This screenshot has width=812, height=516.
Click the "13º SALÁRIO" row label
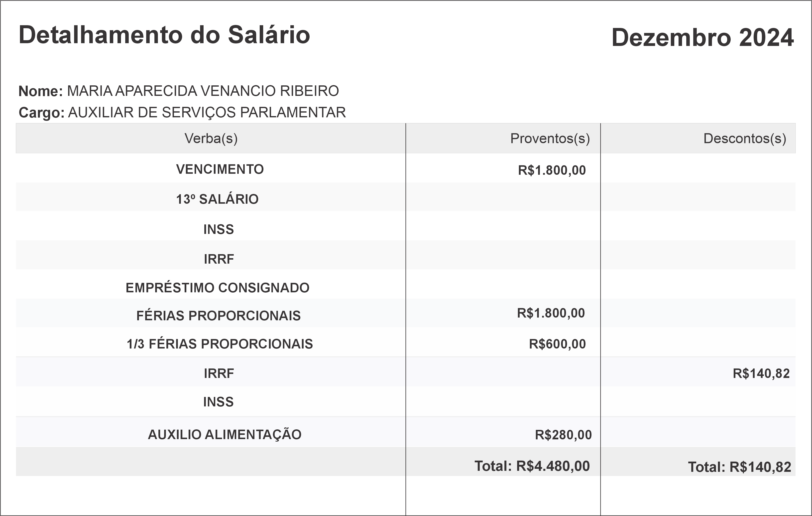pyautogui.click(x=217, y=199)
